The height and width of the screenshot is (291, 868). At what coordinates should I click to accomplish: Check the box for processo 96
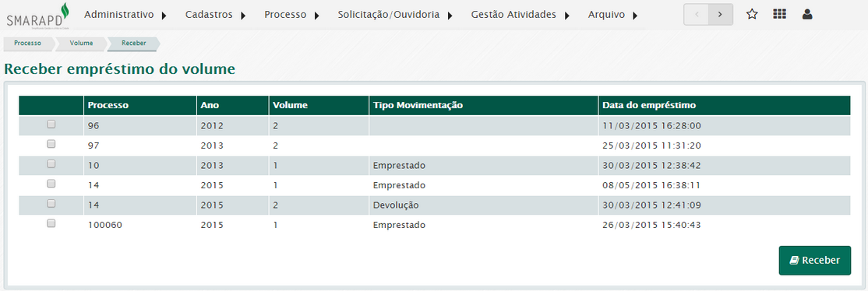pos(51,124)
